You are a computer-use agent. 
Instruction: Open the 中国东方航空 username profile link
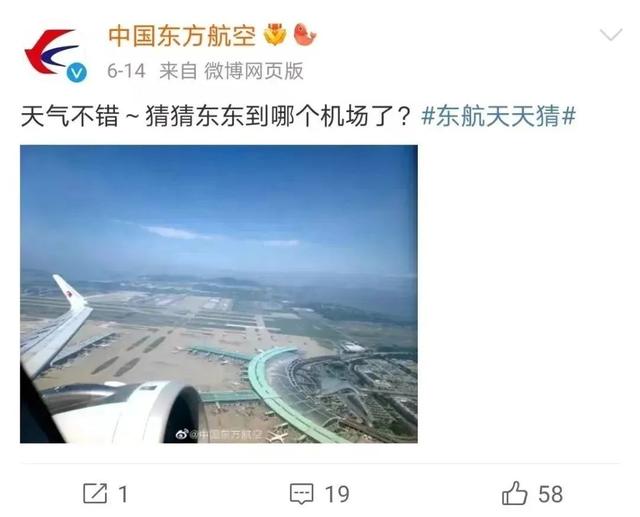point(182,36)
